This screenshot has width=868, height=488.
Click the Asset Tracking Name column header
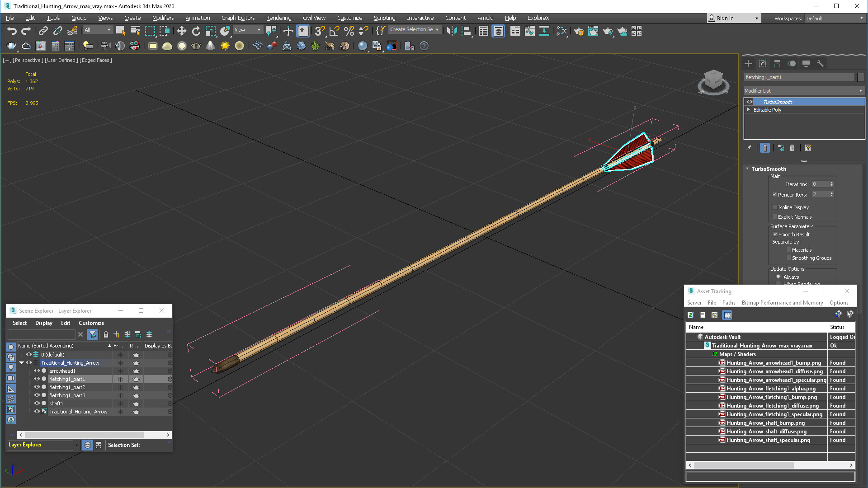pos(696,327)
